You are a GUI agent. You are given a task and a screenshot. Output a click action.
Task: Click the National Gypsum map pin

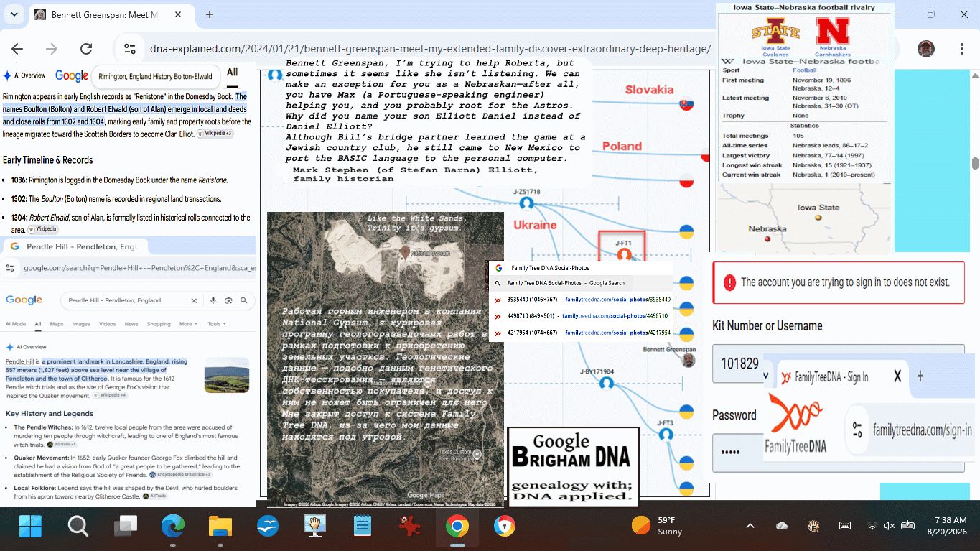click(x=405, y=252)
